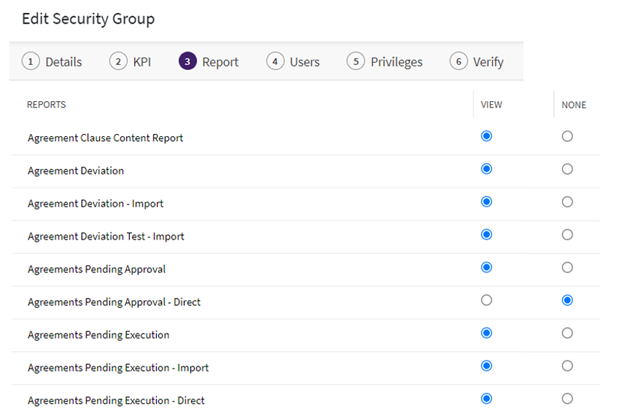
Task: Disable viewing for Agreements Pending Approval
Action: pyautogui.click(x=567, y=268)
